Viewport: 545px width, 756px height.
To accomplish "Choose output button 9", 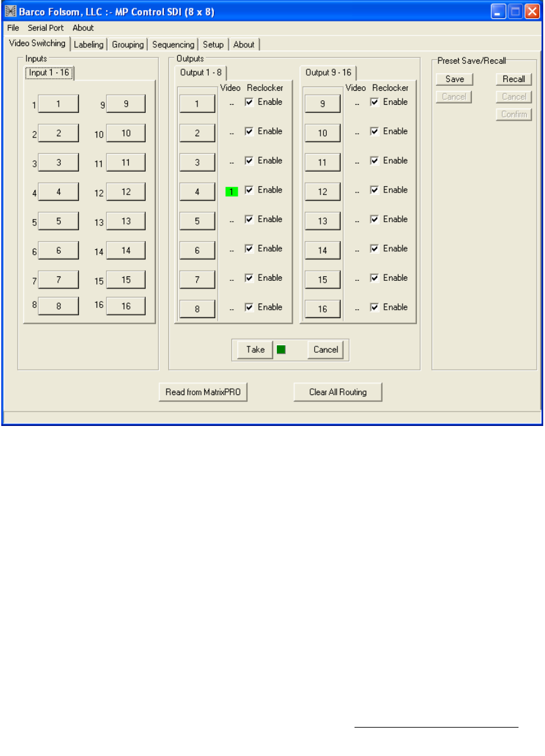I will (x=322, y=103).
